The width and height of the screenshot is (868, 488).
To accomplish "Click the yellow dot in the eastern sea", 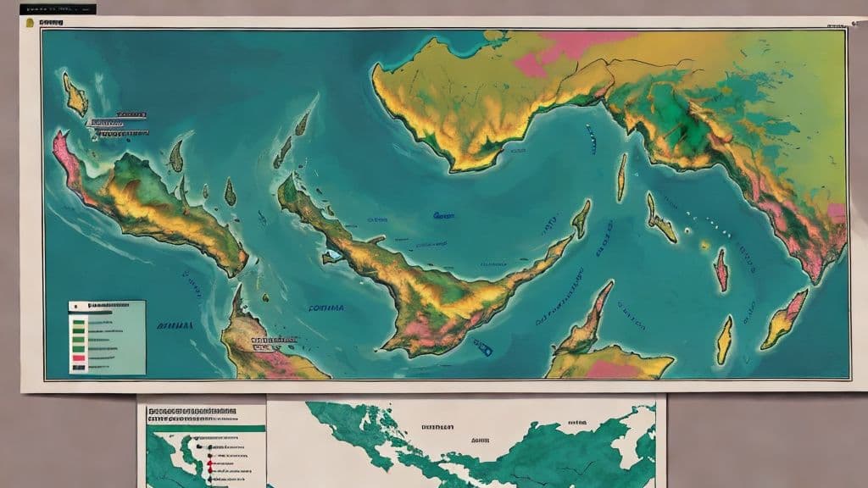I will (705, 245).
